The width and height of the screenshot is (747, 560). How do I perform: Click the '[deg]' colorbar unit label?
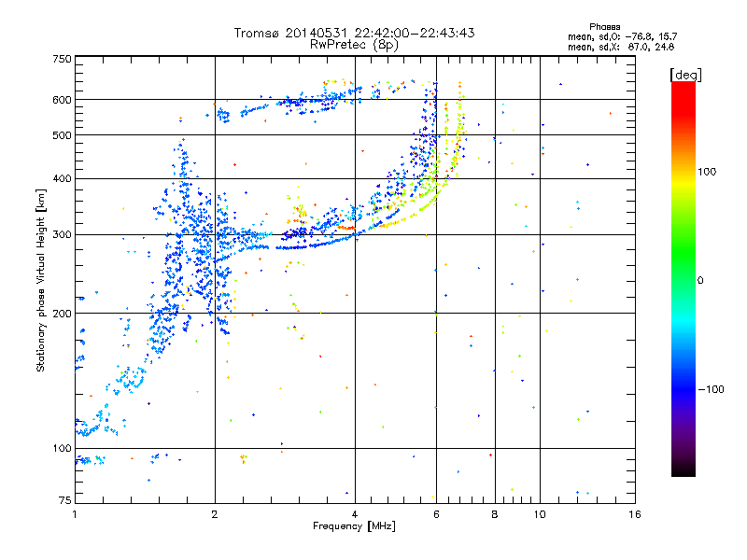click(685, 75)
